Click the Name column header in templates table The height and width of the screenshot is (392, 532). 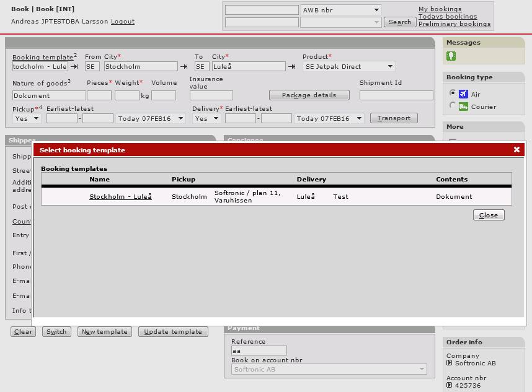[x=99, y=179]
